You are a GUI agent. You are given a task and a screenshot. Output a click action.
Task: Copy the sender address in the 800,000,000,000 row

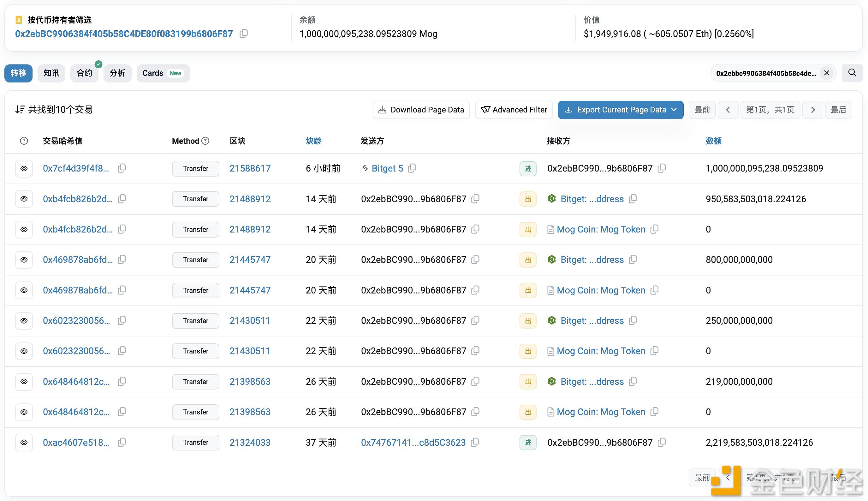tap(475, 259)
